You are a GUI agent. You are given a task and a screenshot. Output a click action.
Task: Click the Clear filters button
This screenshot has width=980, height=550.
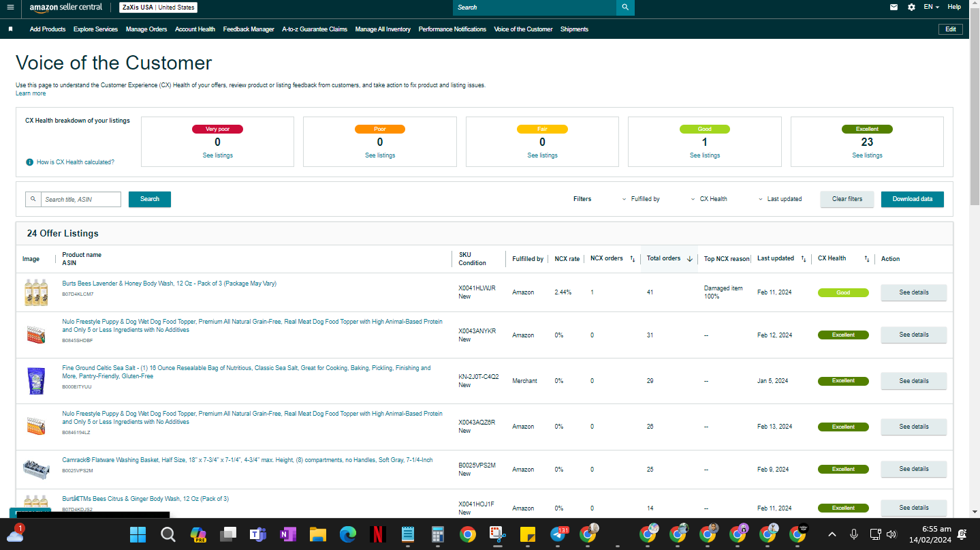847,199
